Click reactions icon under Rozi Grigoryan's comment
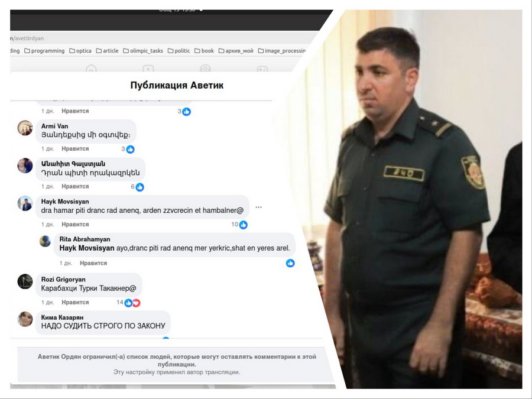 tap(132, 303)
